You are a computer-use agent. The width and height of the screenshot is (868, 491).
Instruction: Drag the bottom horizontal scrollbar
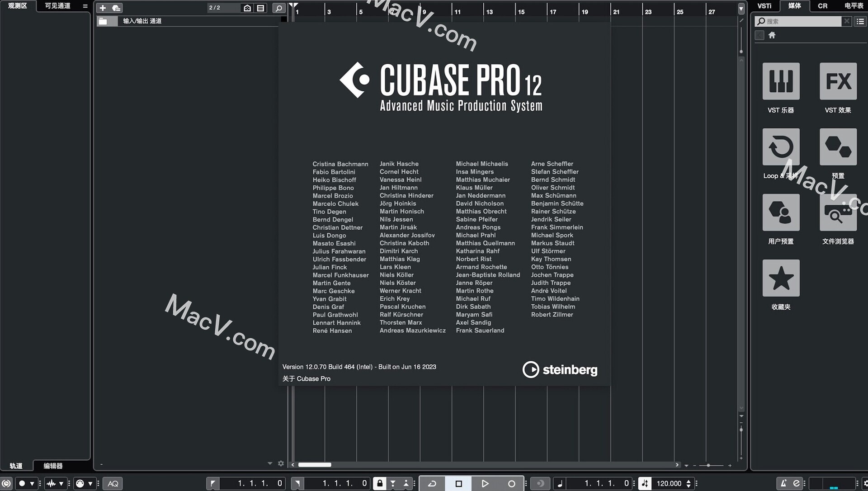[x=316, y=464]
